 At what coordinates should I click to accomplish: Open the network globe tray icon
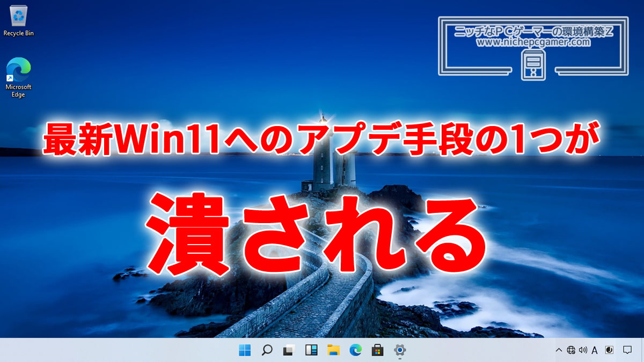pyautogui.click(x=571, y=350)
